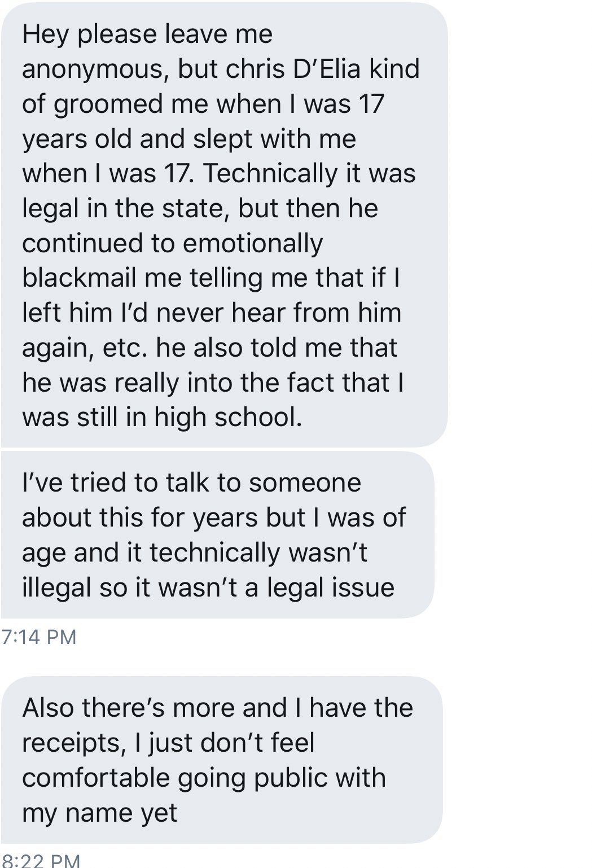
Task: Click the line "blackmail me telling me that if I"
Action: click(x=211, y=278)
